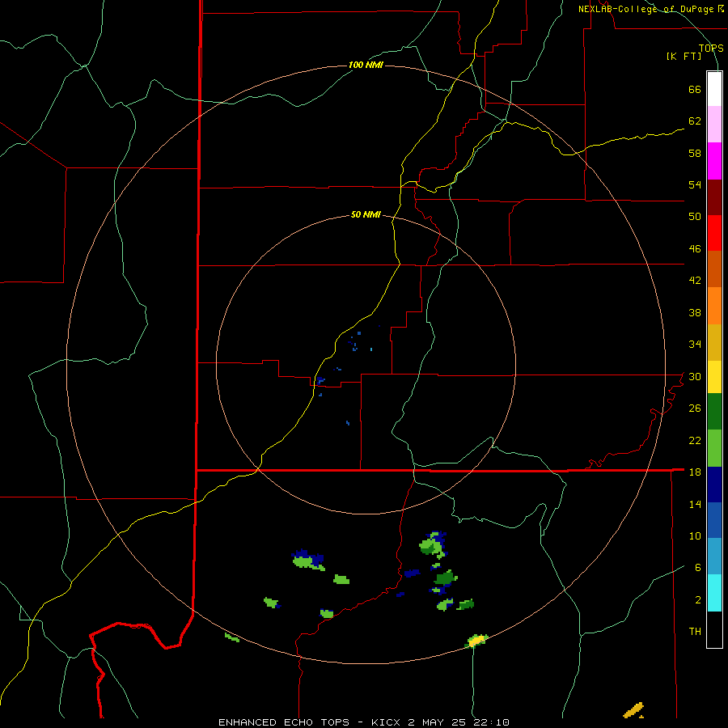The image size is (728, 728).
Task: Pick the light blue legend swatch
Action: [714, 557]
